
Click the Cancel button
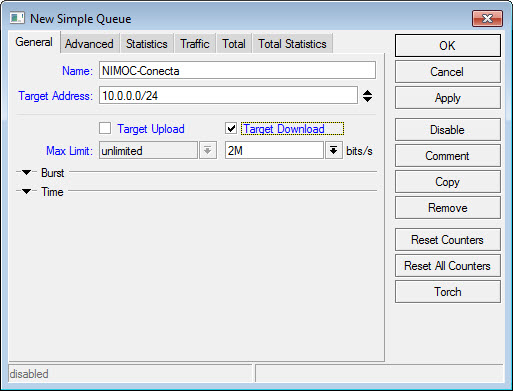pyautogui.click(x=448, y=72)
